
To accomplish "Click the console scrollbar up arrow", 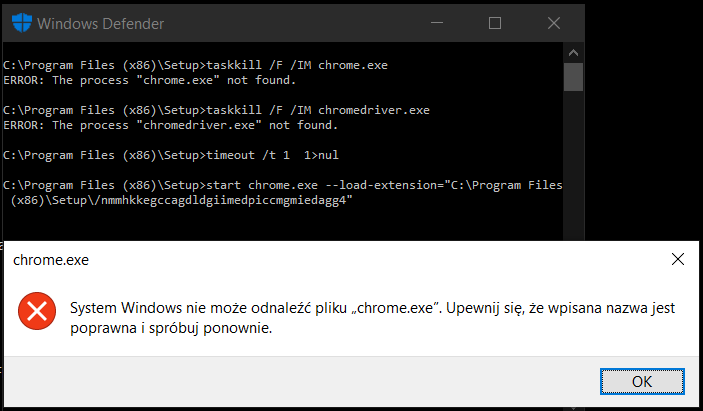I will point(573,53).
